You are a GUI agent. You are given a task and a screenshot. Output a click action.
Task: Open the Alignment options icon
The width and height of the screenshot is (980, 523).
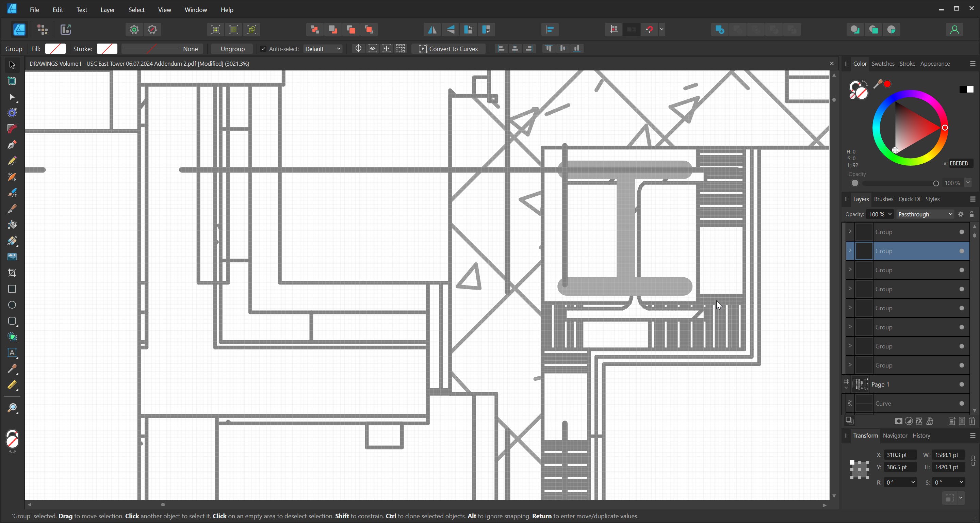[550, 30]
